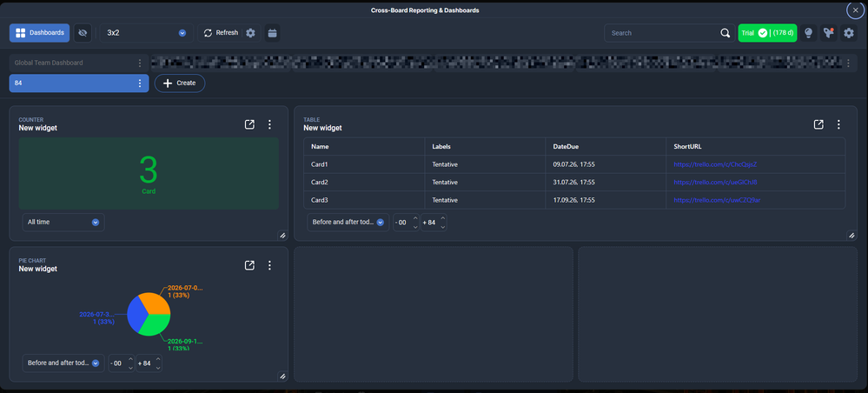Open the Trello link for Card2
This screenshot has height=393, width=868.
point(717,182)
